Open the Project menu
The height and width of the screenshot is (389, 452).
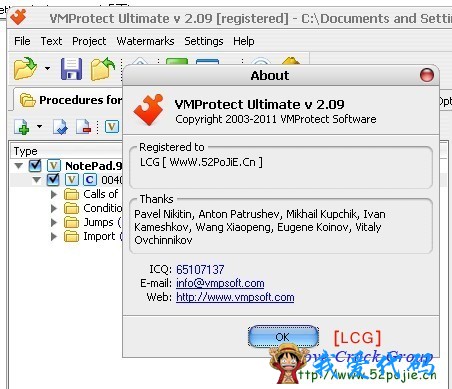pos(89,41)
